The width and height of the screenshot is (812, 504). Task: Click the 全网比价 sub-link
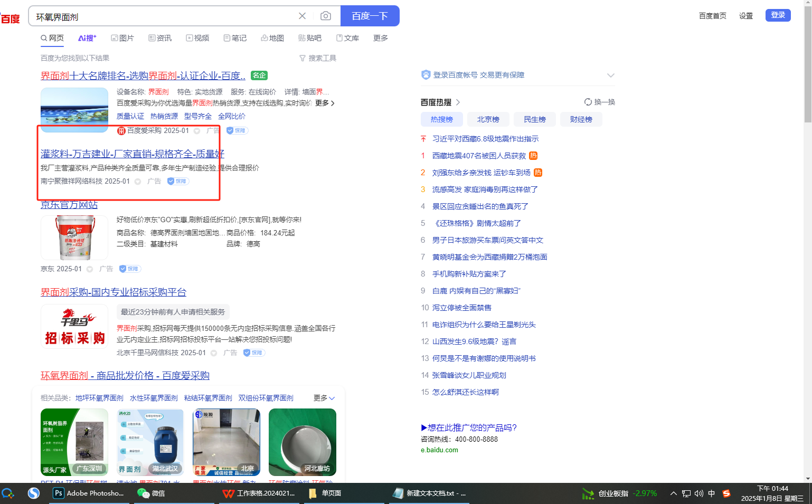pos(232,116)
